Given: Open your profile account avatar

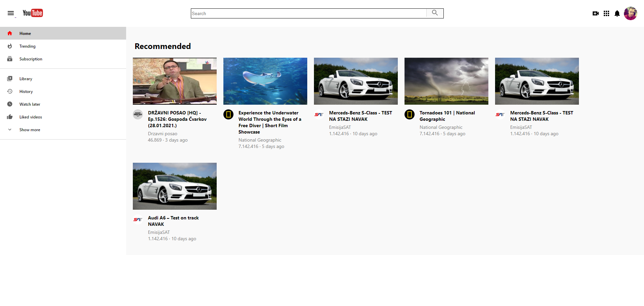Looking at the screenshot, I should click(631, 13).
